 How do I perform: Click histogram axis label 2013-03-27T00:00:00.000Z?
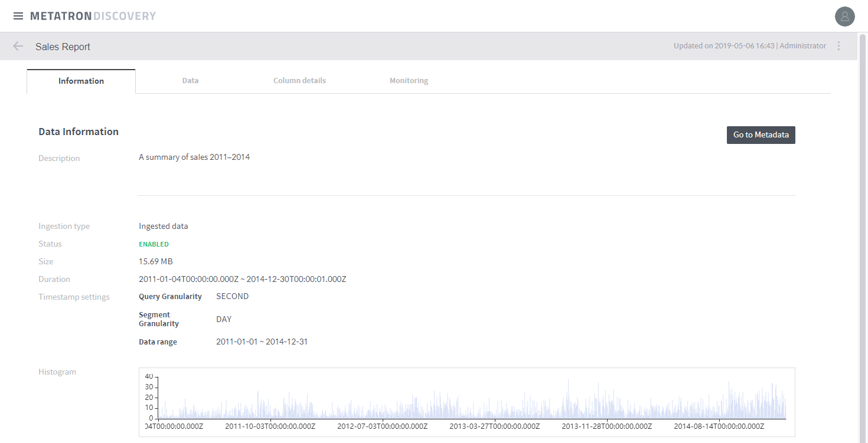coord(494,426)
